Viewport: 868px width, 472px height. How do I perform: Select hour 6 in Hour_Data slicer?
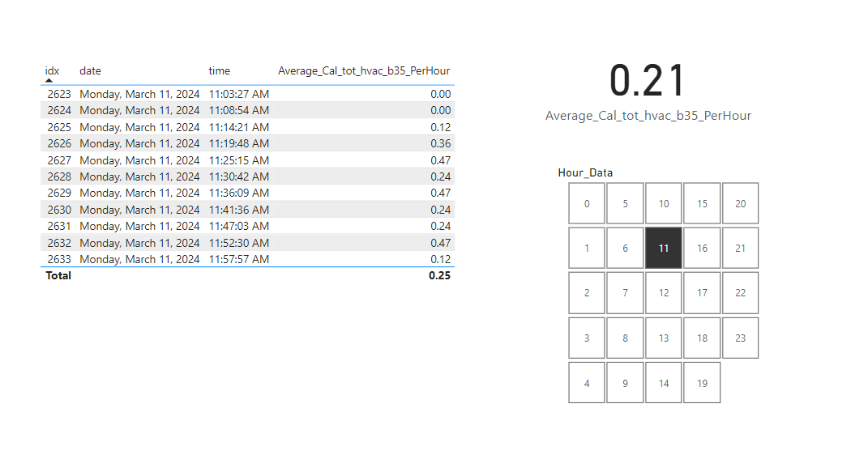(625, 249)
